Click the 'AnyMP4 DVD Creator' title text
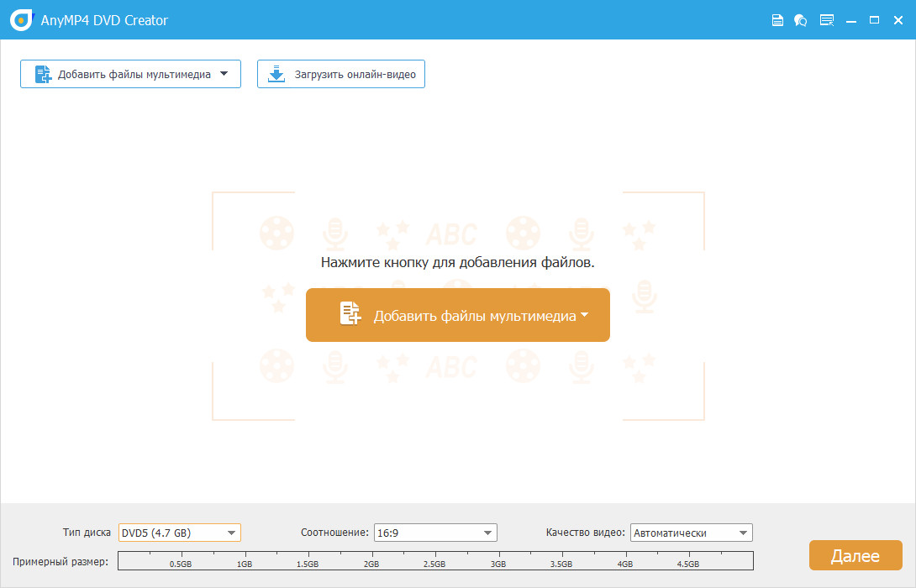The width and height of the screenshot is (916, 588). click(104, 20)
